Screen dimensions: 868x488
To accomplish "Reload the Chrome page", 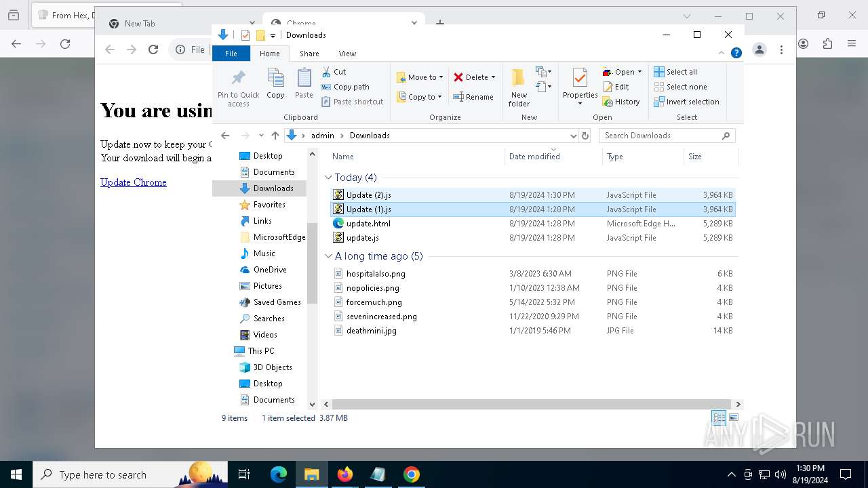I will [x=153, y=49].
